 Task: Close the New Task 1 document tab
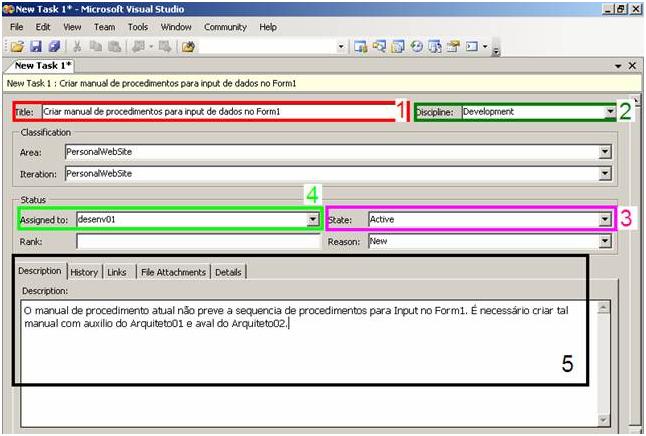[632, 65]
